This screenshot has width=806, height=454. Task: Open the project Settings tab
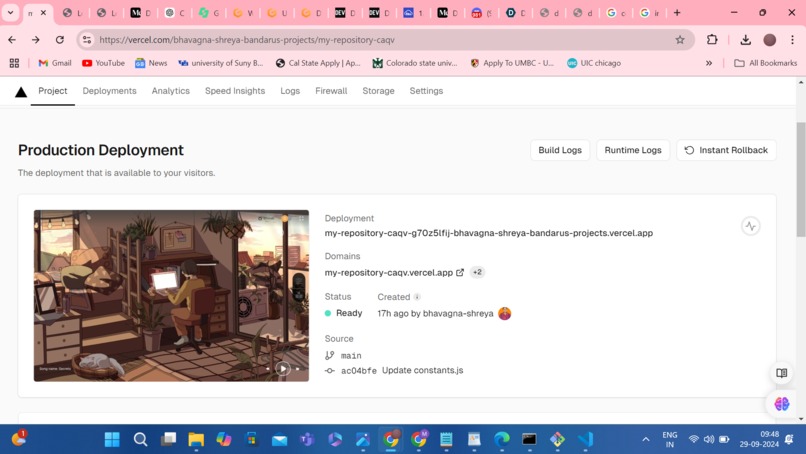426,91
